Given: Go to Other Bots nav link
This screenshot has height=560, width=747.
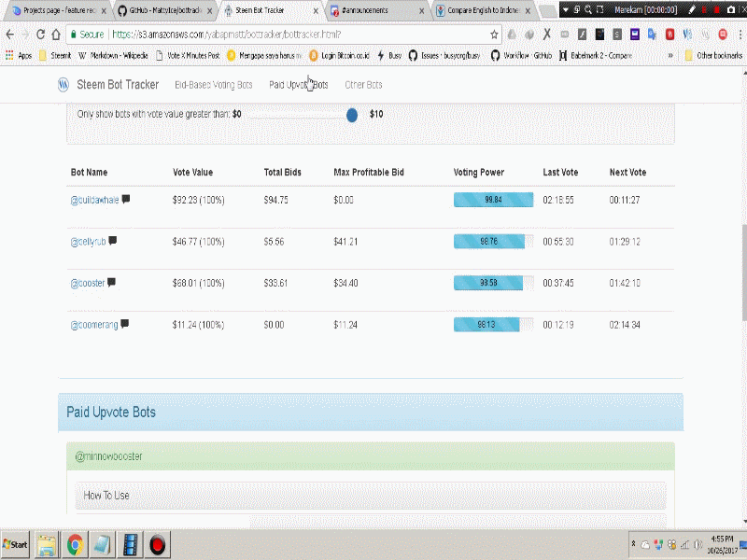Looking at the screenshot, I should click(363, 85).
